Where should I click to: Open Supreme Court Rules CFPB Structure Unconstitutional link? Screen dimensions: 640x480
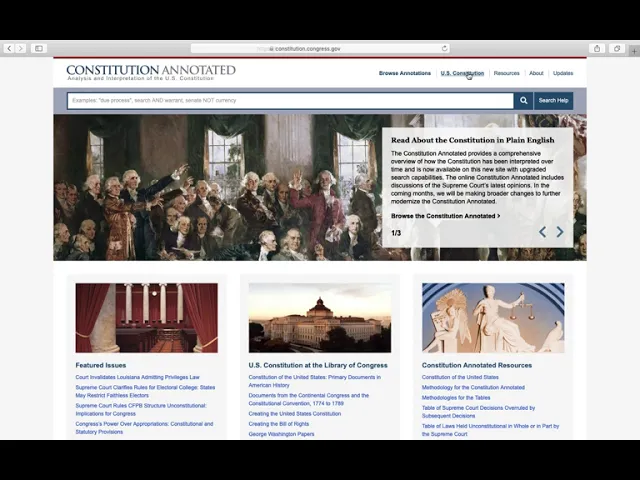coord(141,409)
